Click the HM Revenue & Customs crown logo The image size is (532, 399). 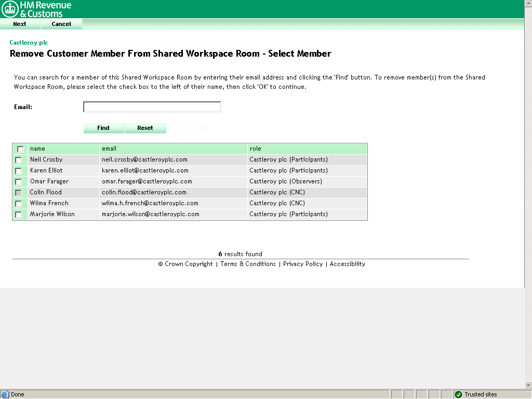(x=10, y=9)
